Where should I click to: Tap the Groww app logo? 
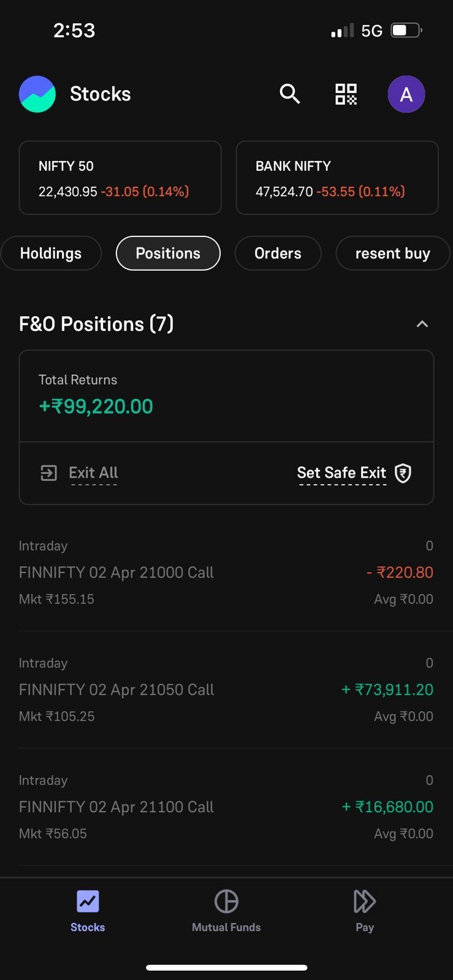pyautogui.click(x=37, y=94)
